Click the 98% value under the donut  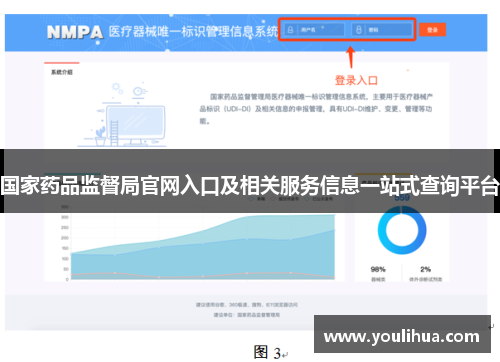(x=378, y=269)
